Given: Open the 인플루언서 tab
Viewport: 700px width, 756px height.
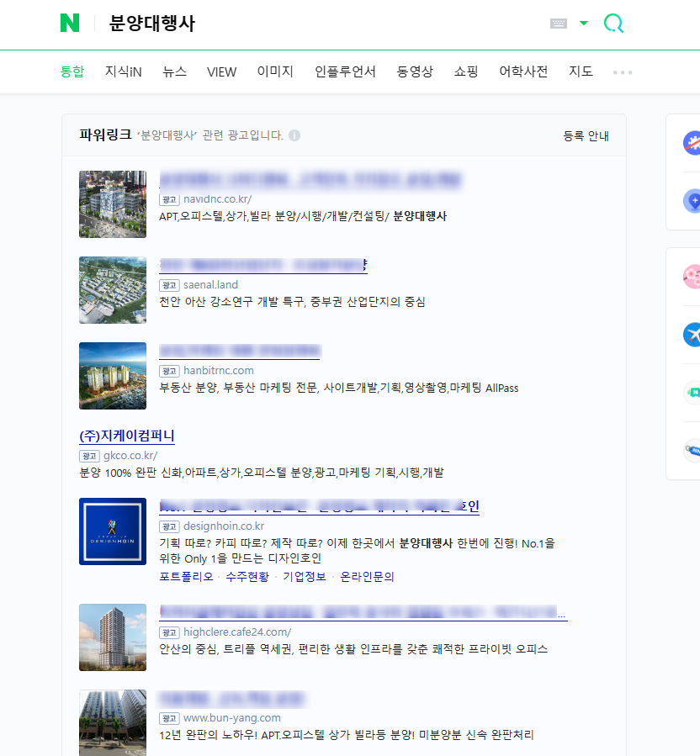Looking at the screenshot, I should pos(345,71).
